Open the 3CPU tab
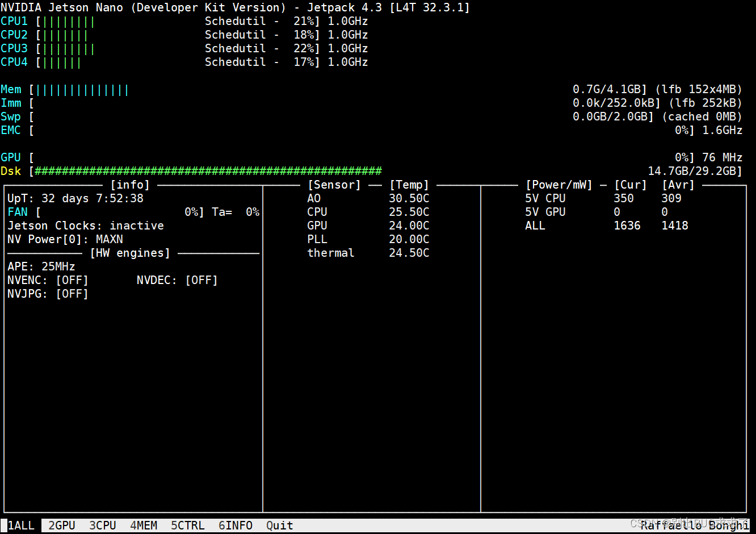 click(103, 525)
